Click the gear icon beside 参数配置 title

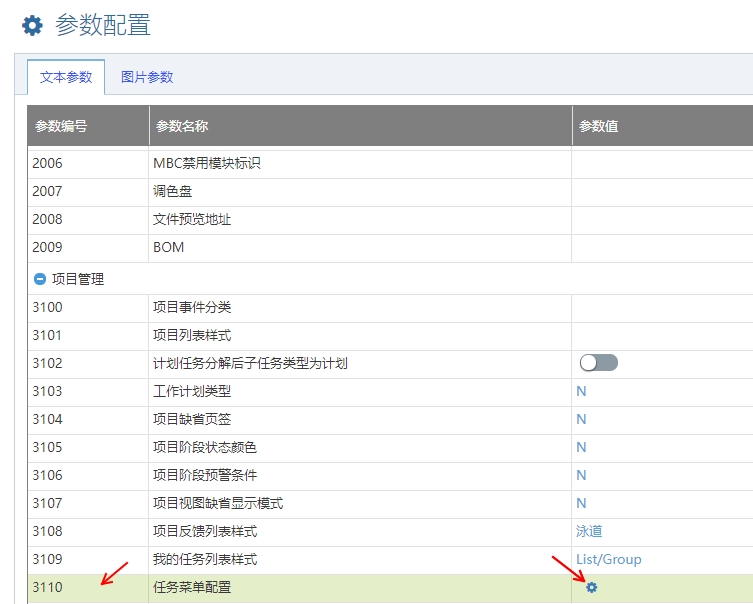tap(33, 26)
